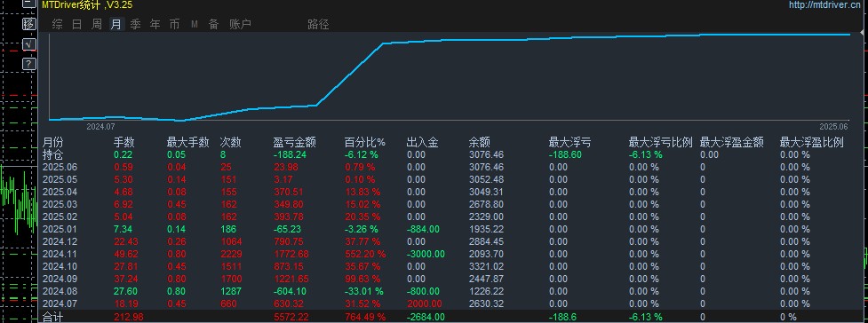Image resolution: width=868 pixels, height=323 pixels.
Task: Click the 出入金 column header
Action: (x=422, y=143)
